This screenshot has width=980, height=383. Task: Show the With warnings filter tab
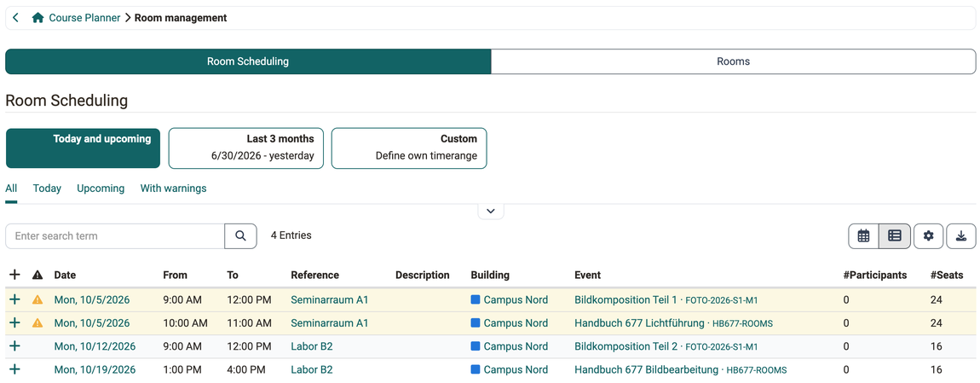[173, 189]
